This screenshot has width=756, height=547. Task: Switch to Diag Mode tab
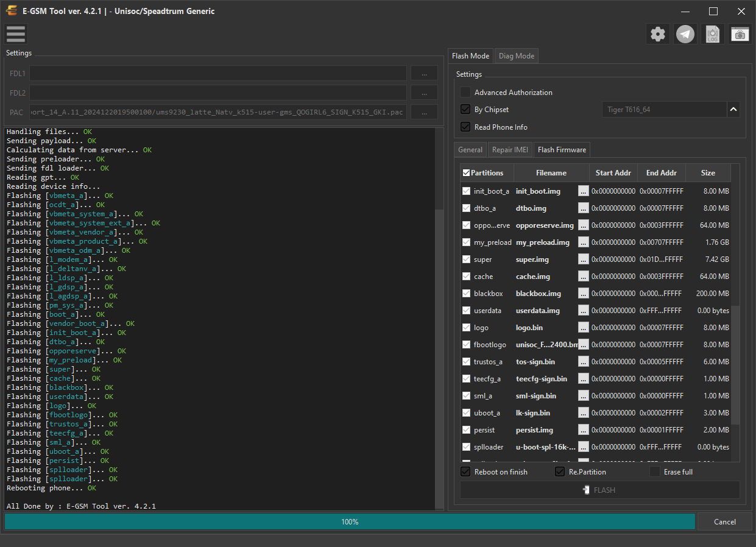tap(517, 56)
